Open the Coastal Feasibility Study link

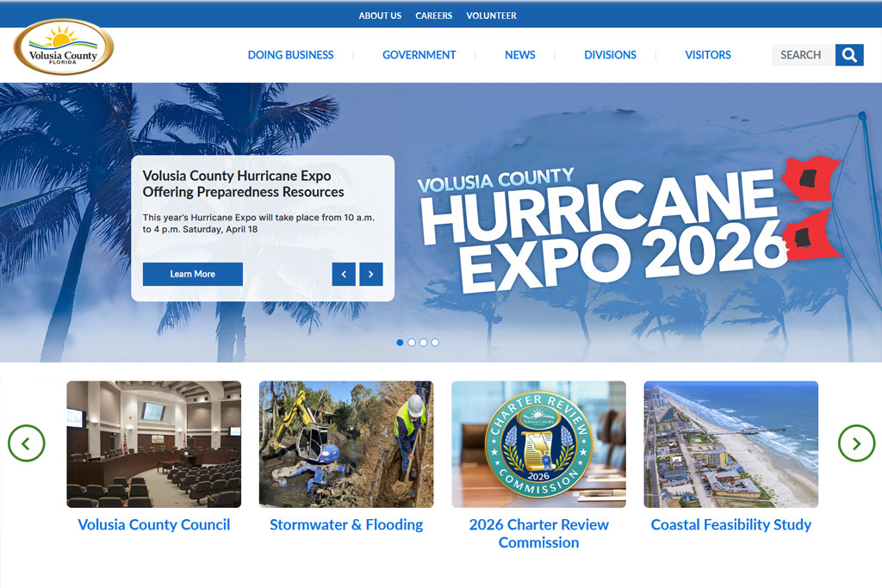[731, 524]
